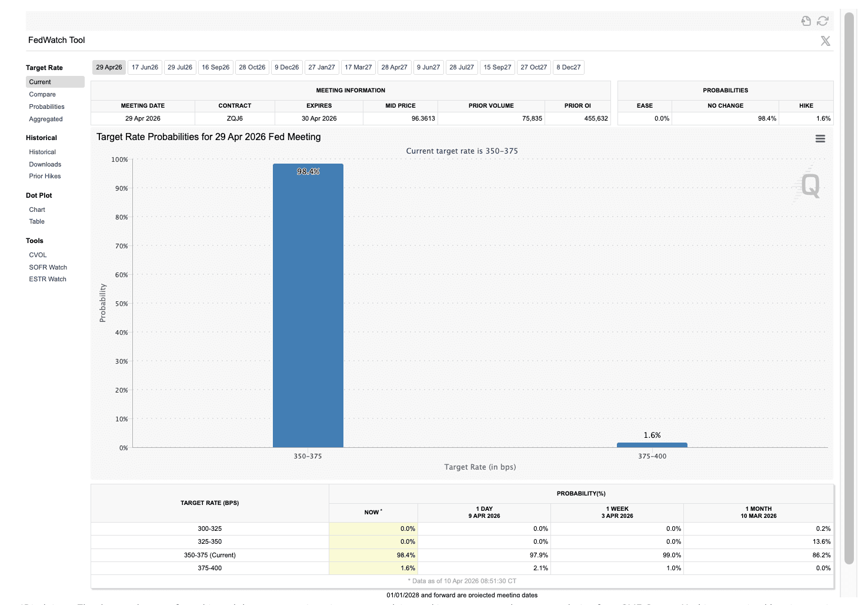Open the Downloads page in sidebar
868x605 pixels.
pyautogui.click(x=45, y=164)
